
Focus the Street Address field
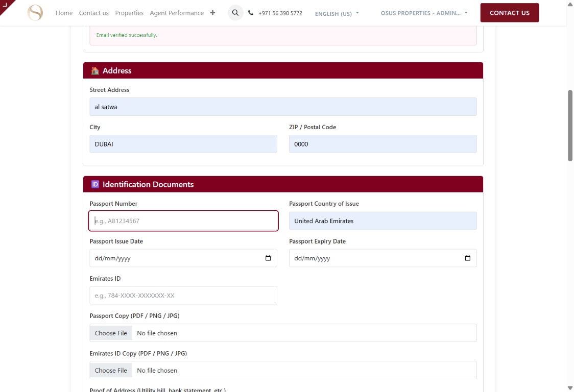(x=283, y=107)
